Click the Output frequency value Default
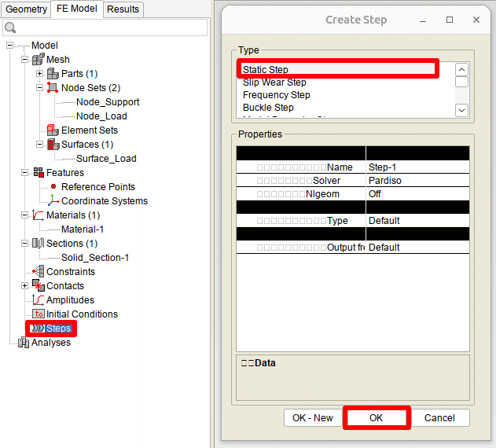 point(417,247)
